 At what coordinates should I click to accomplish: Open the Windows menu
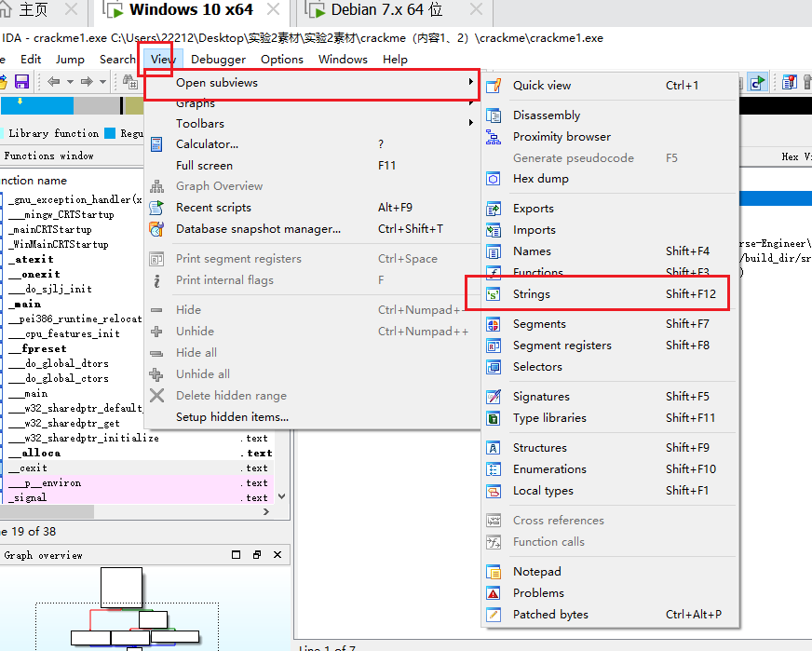pyautogui.click(x=343, y=59)
